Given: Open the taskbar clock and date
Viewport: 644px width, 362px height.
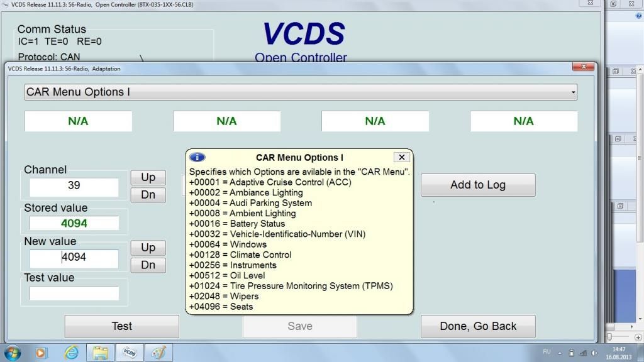Looking at the screenshot, I should point(619,353).
